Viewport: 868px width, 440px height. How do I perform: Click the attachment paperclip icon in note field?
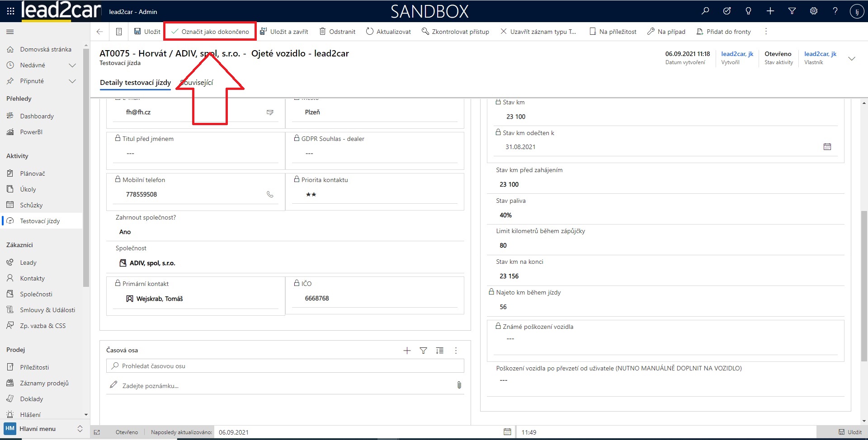coord(459,385)
